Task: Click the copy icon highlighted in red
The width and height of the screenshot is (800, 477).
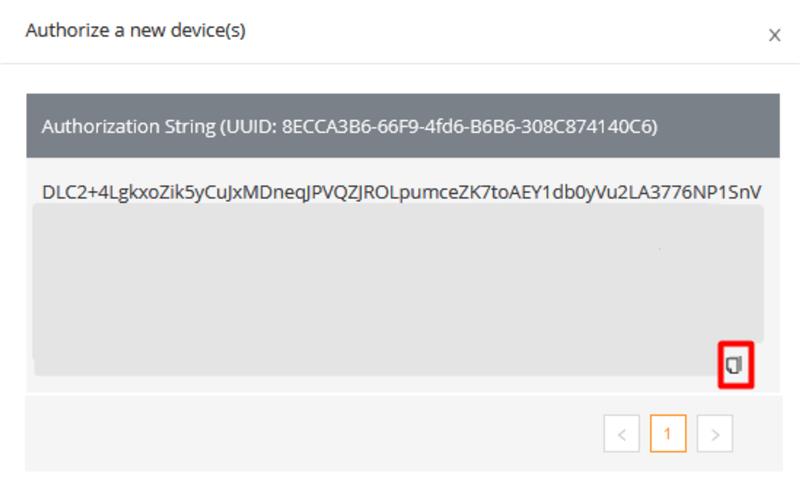Action: [x=735, y=365]
